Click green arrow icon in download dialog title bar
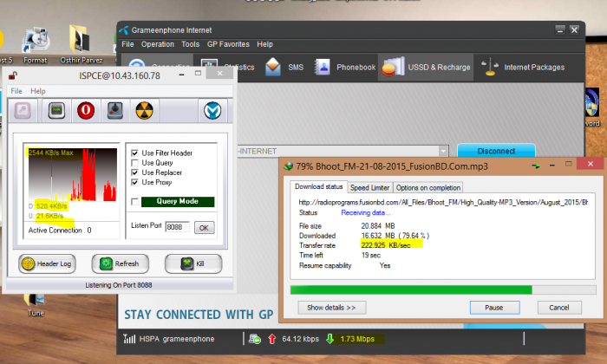The width and height of the screenshot is (607, 364). point(536,166)
